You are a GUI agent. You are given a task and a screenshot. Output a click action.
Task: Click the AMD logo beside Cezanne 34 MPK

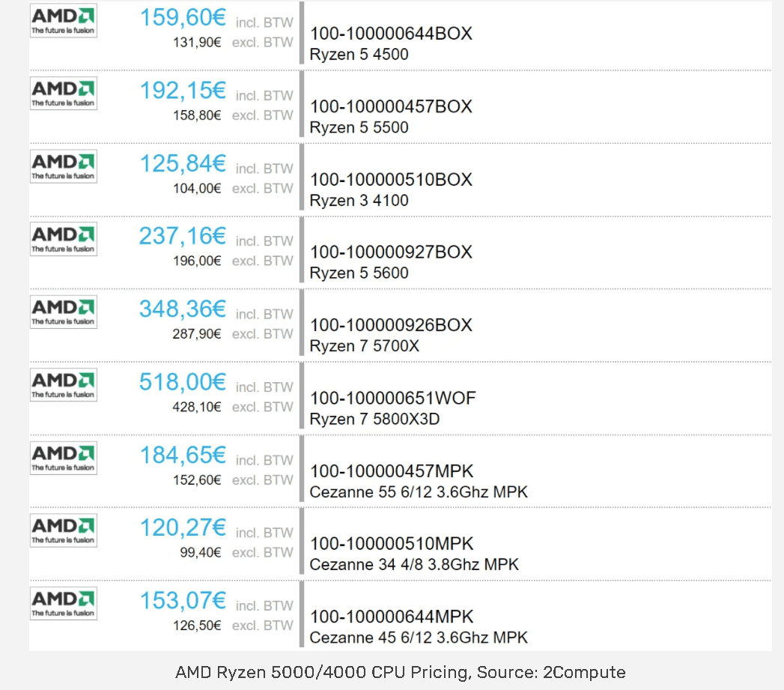[x=64, y=530]
